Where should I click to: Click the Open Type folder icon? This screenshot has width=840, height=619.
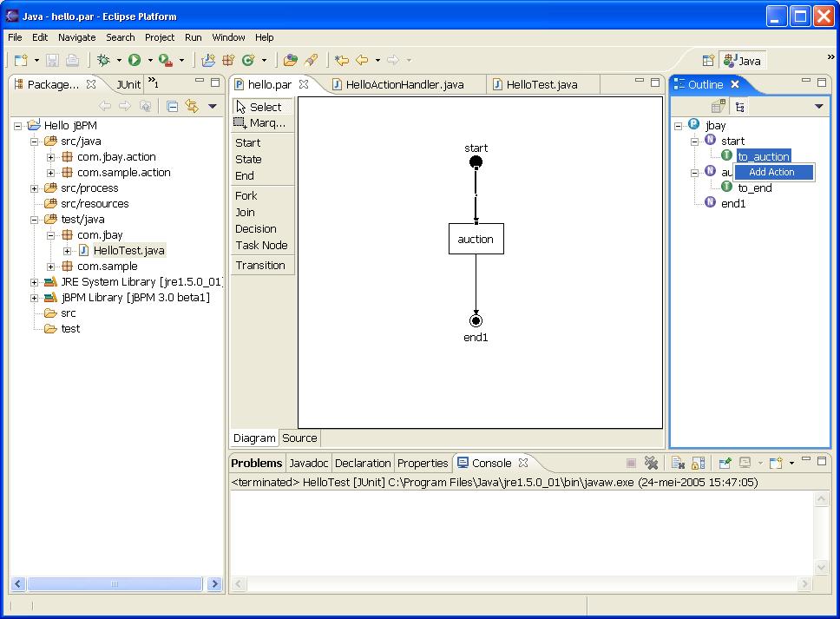coord(291,60)
